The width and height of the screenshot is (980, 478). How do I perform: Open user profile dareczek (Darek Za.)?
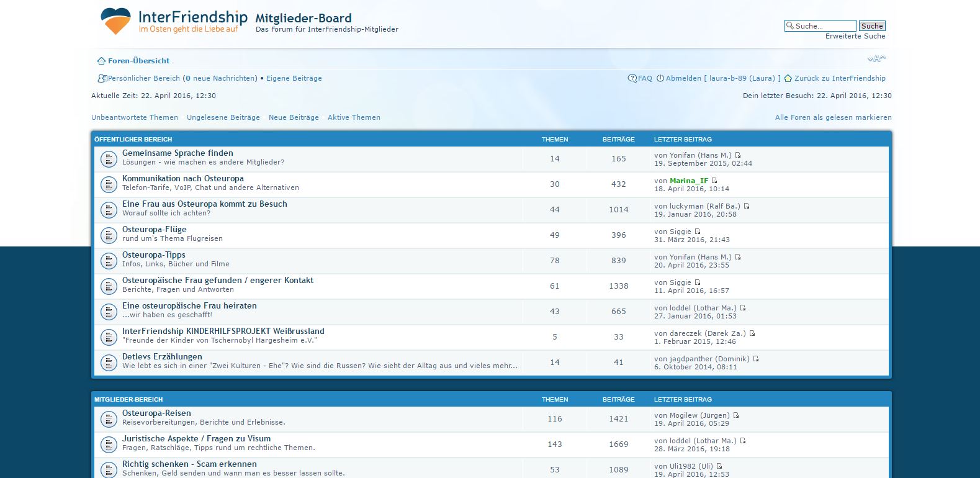pyautogui.click(x=708, y=333)
